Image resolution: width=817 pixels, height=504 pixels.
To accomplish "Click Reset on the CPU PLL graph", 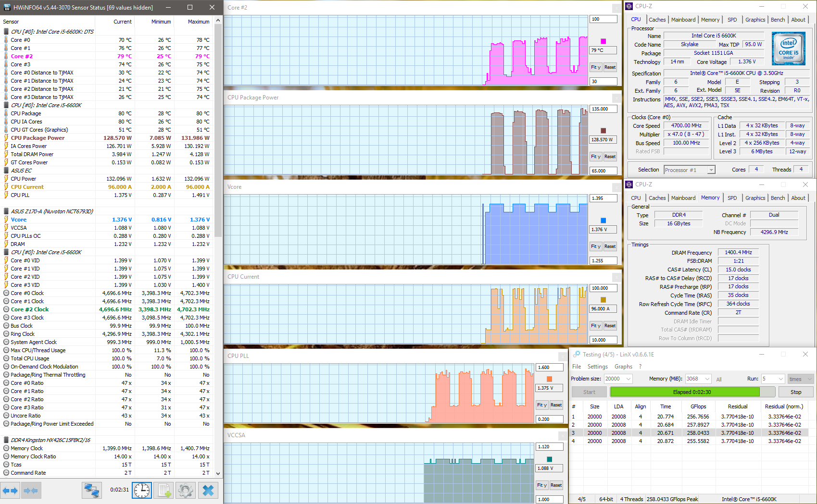I will [x=556, y=405].
